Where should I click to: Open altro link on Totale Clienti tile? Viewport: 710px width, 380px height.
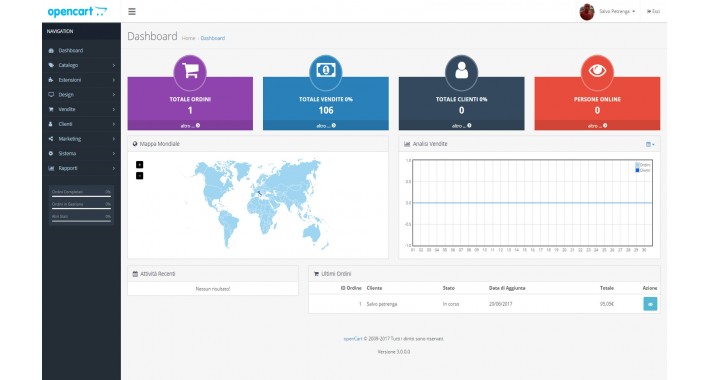coord(461,125)
